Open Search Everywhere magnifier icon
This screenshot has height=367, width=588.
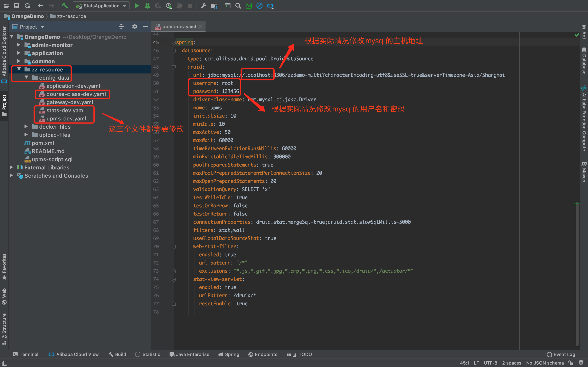point(238,6)
